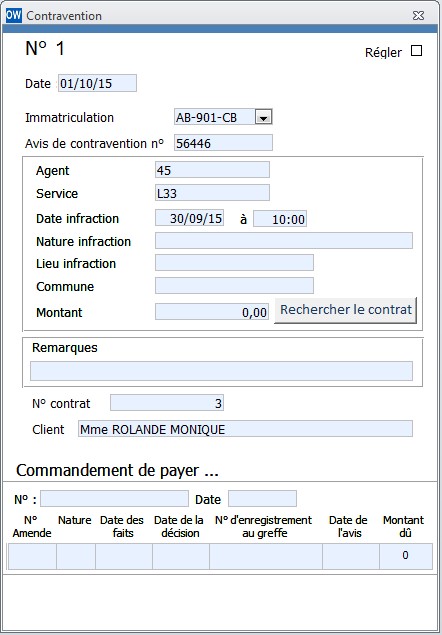
Task: Tick the Régler checkbox
Action: 416,51
